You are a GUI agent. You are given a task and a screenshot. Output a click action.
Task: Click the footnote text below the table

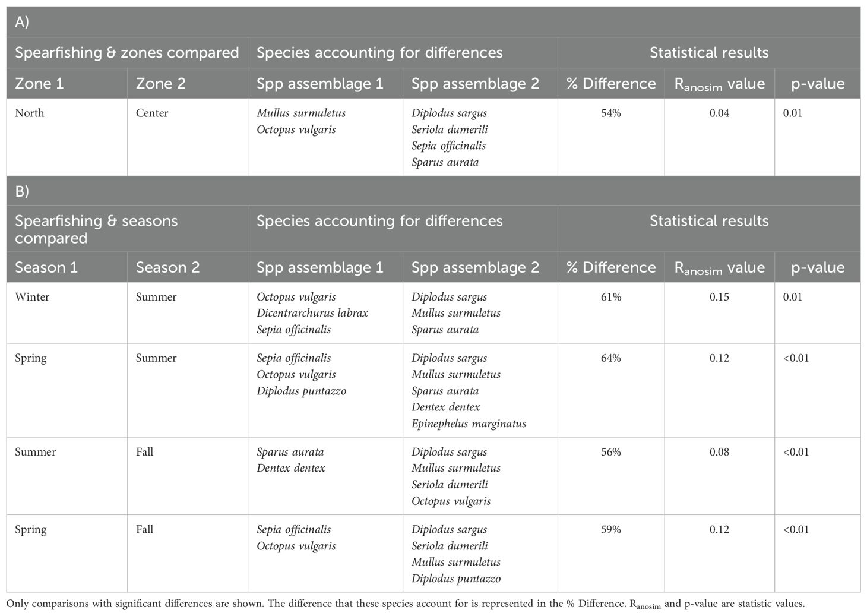406,604
